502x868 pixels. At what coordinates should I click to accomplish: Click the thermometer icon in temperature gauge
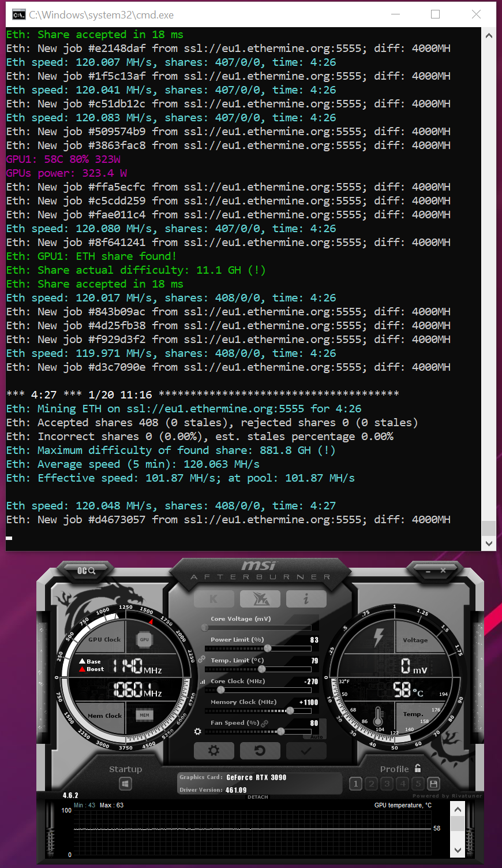click(x=379, y=717)
